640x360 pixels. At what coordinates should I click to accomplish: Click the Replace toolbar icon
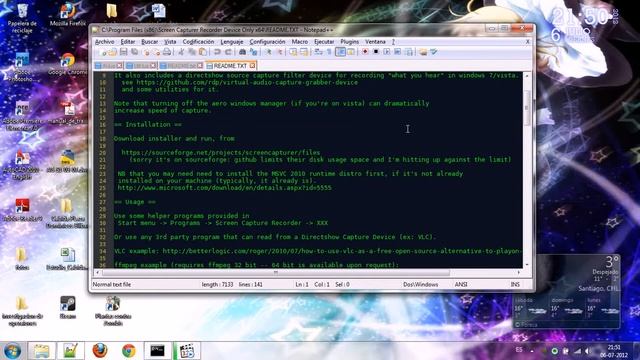[x=253, y=52]
